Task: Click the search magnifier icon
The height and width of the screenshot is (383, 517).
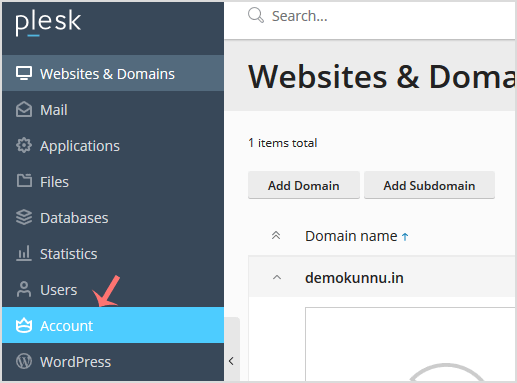Action: tap(256, 15)
